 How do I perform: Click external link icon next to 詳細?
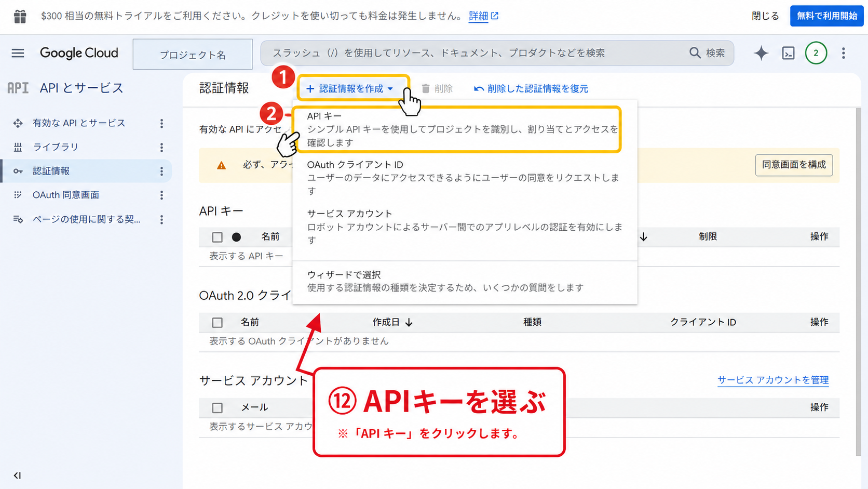click(x=495, y=16)
